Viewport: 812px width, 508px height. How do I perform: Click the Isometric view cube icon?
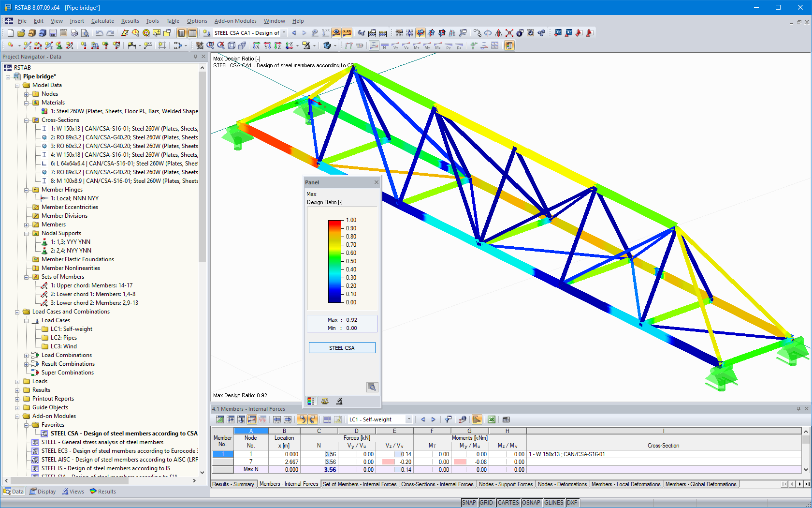(232, 45)
